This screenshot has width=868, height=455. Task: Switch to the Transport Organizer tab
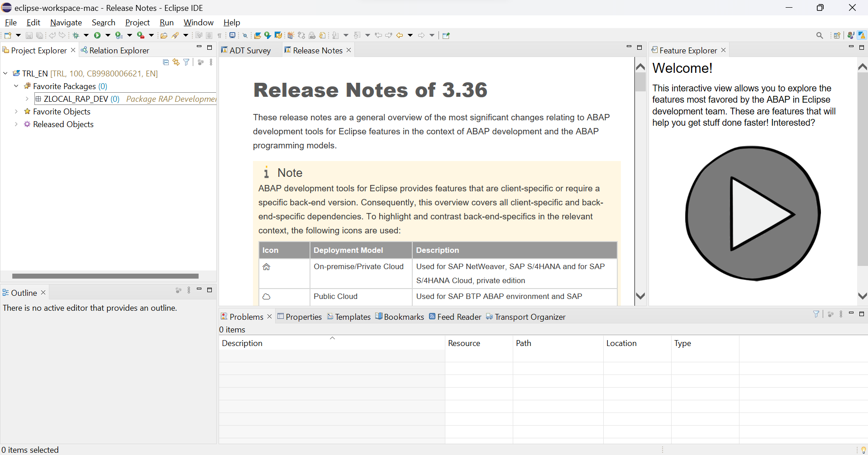pyautogui.click(x=529, y=317)
